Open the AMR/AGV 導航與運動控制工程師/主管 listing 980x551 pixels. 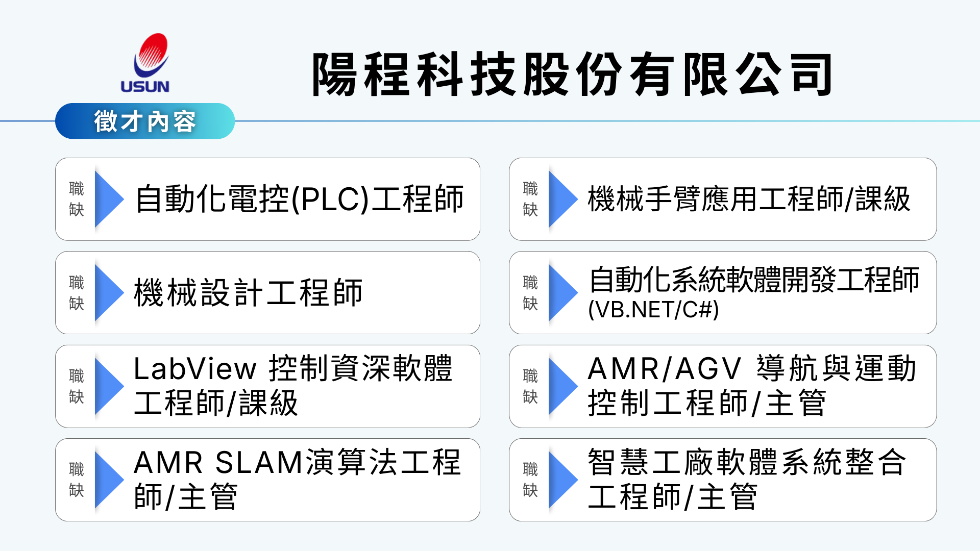click(x=751, y=386)
